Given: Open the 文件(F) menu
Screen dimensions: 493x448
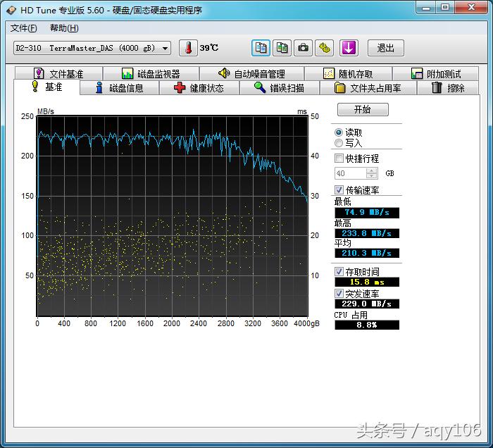Looking at the screenshot, I should coord(23,28).
